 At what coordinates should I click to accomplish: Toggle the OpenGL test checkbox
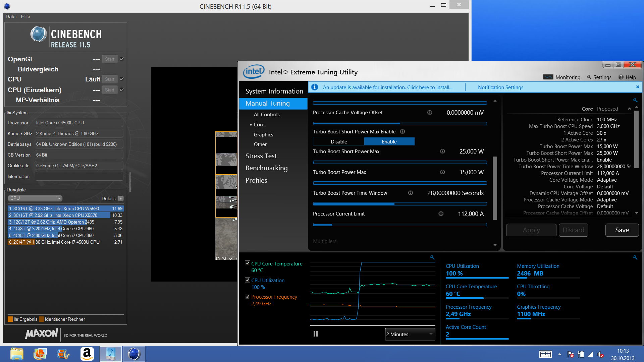point(122,59)
